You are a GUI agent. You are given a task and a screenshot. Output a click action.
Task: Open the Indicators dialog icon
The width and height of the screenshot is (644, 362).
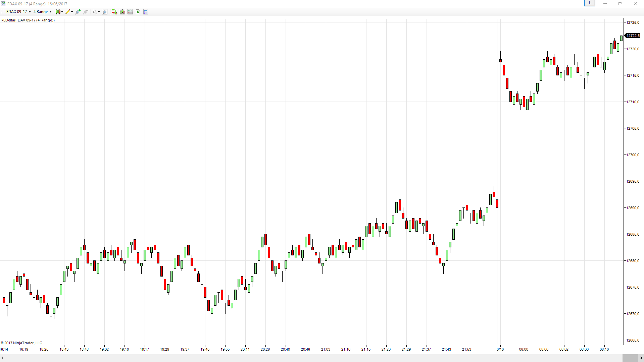(130, 12)
